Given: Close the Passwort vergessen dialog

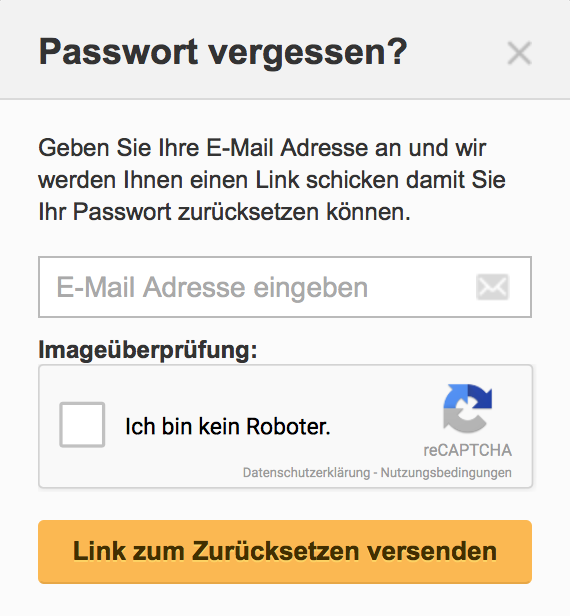Looking at the screenshot, I should 519,53.
